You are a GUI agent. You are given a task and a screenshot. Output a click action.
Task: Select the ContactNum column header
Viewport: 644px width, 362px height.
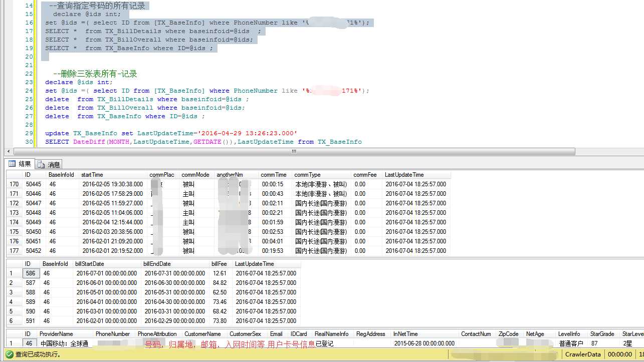(478, 334)
